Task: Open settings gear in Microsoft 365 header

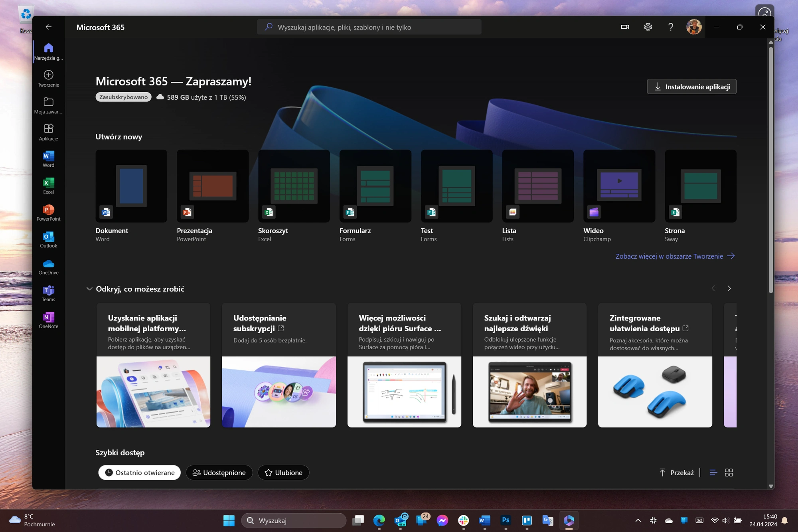Action: click(x=648, y=27)
